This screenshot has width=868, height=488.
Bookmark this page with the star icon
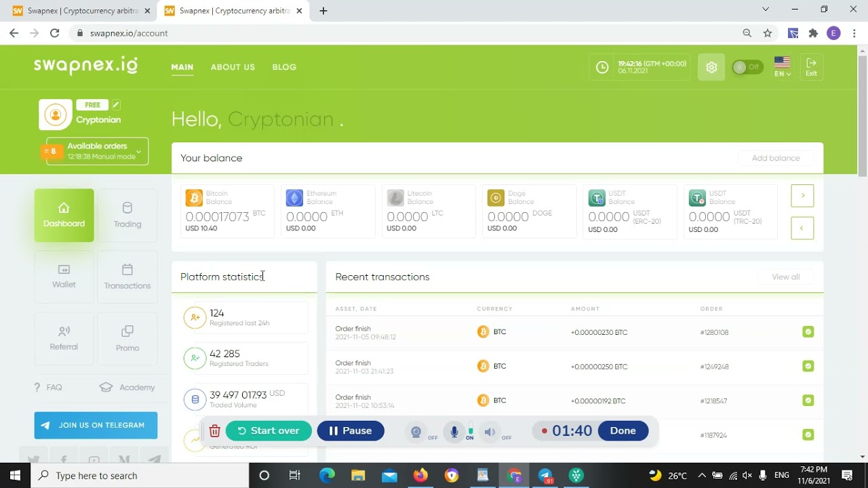point(768,33)
